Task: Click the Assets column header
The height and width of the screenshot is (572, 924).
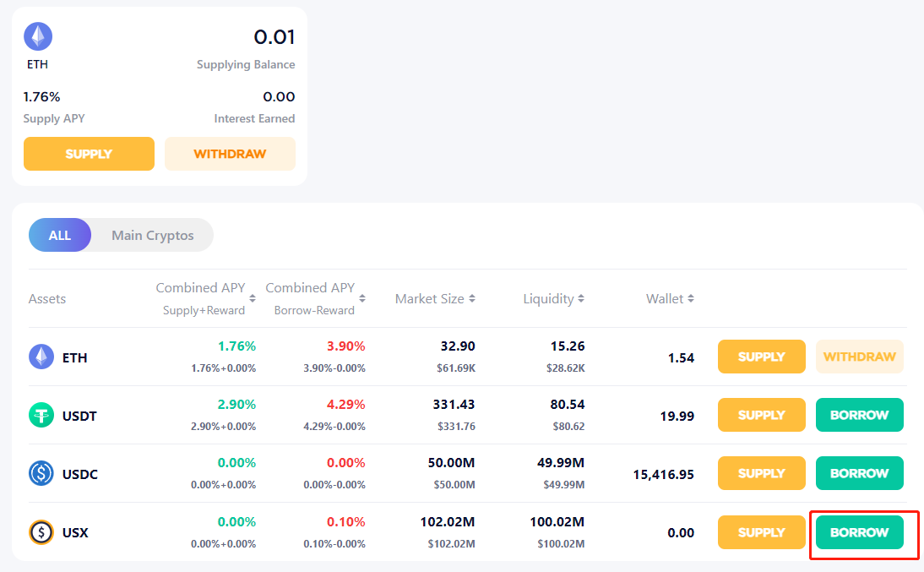Action: 47,298
